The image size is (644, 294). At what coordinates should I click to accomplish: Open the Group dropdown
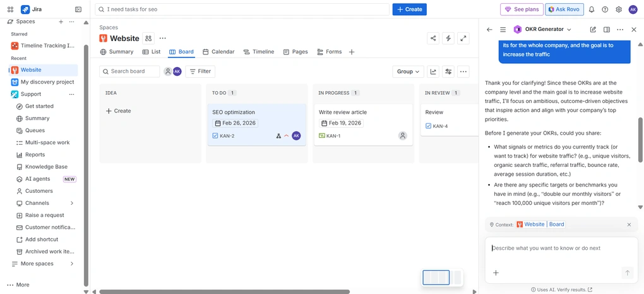coord(408,71)
